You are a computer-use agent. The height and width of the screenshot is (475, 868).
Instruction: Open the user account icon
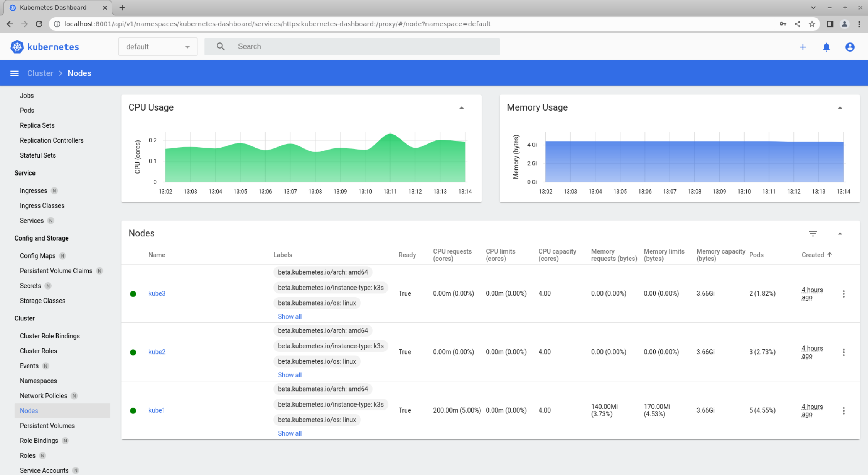tap(850, 47)
